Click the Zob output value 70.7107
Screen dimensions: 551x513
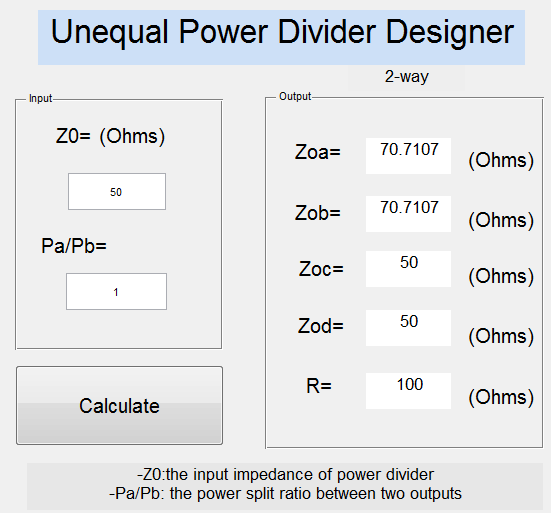408,214
